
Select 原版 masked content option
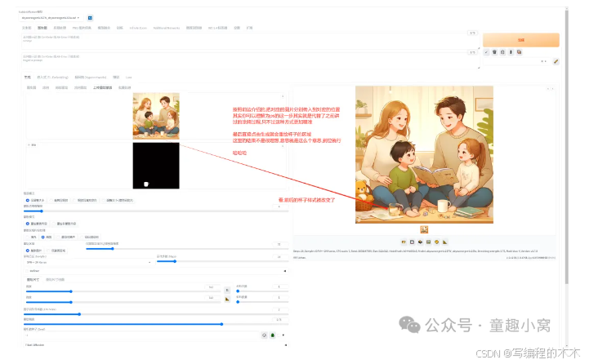(x=47, y=237)
